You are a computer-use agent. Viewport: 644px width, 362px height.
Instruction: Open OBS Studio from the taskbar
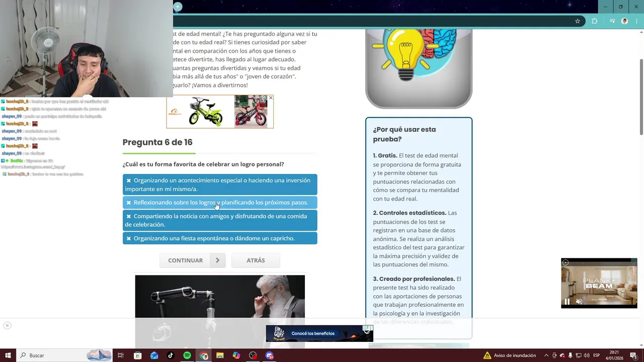click(x=253, y=355)
